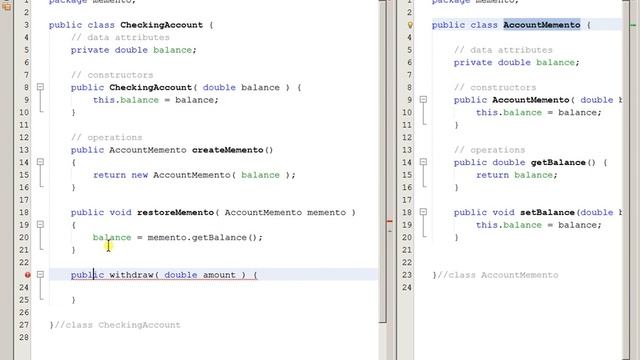This screenshot has width=640, height=360.
Task: Click the memento parameter in restoreMemento signature
Action: pyautogui.click(x=326, y=212)
